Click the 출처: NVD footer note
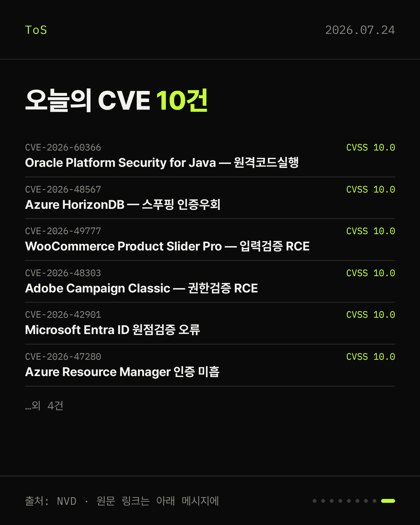 pyautogui.click(x=122, y=501)
